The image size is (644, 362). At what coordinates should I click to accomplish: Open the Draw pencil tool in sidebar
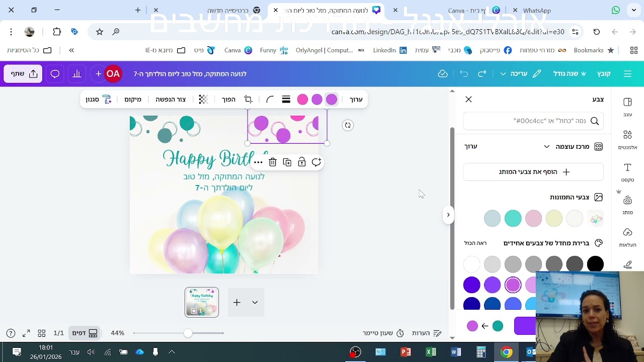627,265
